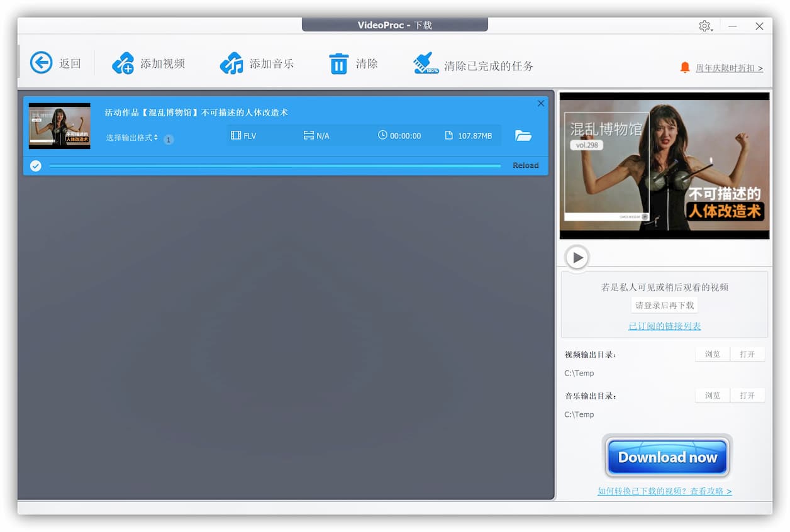Click the N/A resolution value

323,136
